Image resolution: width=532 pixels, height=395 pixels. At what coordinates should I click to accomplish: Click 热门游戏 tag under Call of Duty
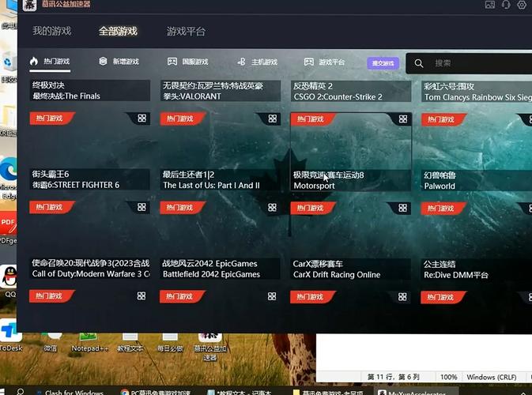51,296
